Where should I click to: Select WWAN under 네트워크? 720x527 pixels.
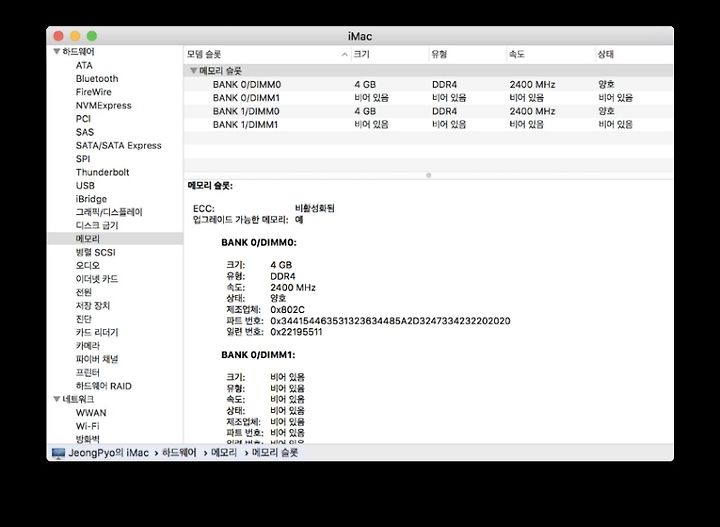[x=91, y=412]
